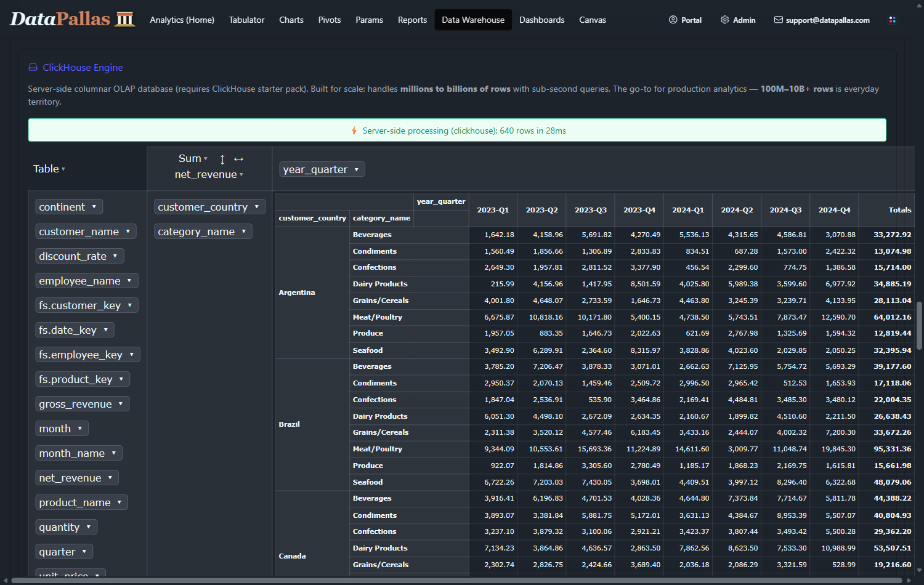
Task: Open the customer_country row field dropdown
Action: 209,207
